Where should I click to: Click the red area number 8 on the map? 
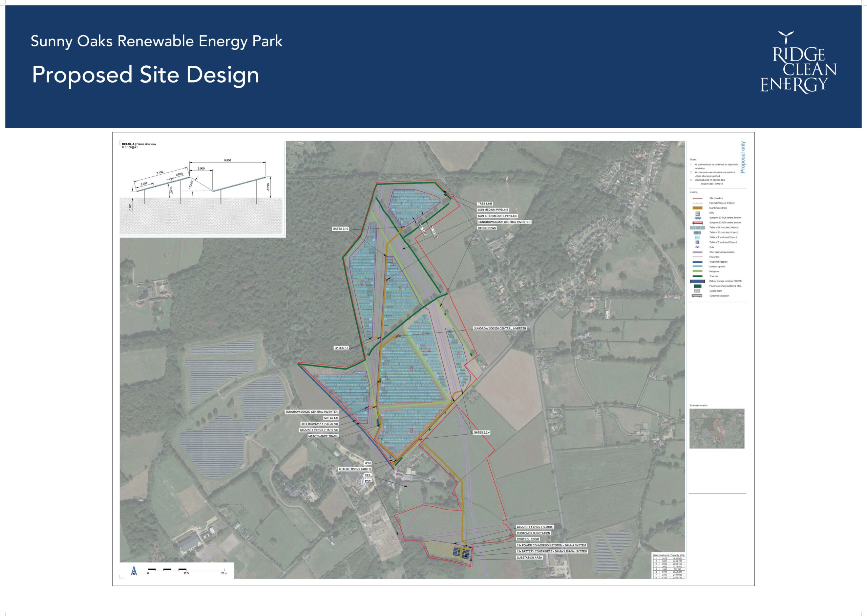pyautogui.click(x=411, y=431)
